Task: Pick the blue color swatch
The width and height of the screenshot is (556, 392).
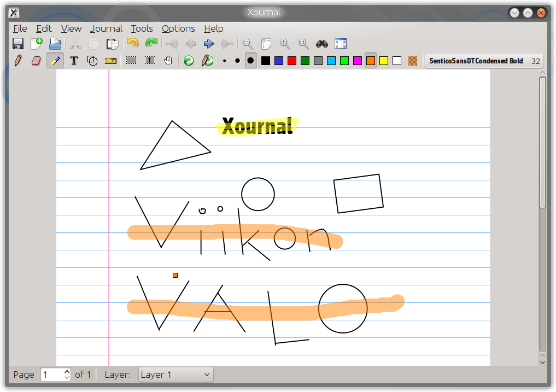Action: [279, 61]
